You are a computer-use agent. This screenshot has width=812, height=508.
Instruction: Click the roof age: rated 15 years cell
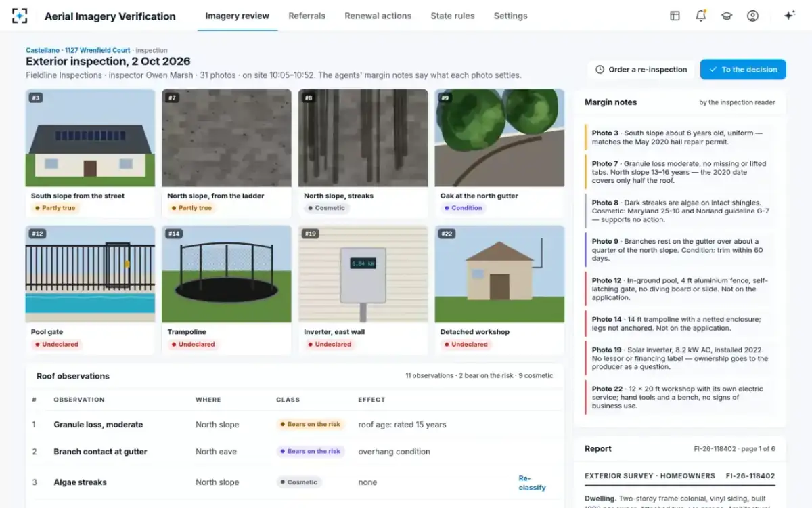coord(402,425)
